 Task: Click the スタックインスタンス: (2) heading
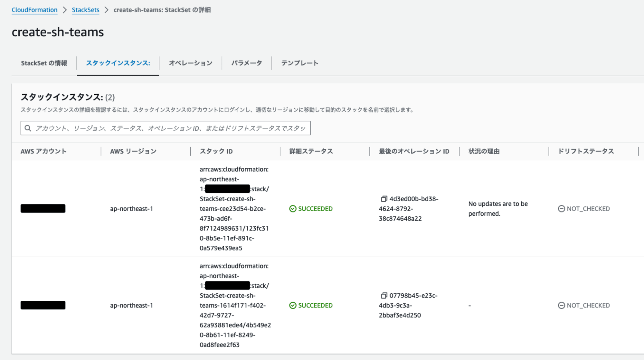pyautogui.click(x=68, y=97)
